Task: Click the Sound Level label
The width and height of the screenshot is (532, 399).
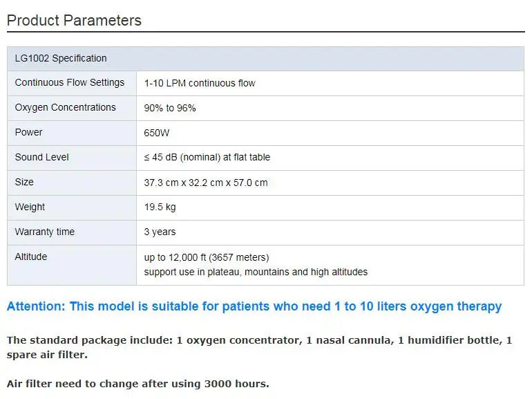Action: tap(42, 158)
